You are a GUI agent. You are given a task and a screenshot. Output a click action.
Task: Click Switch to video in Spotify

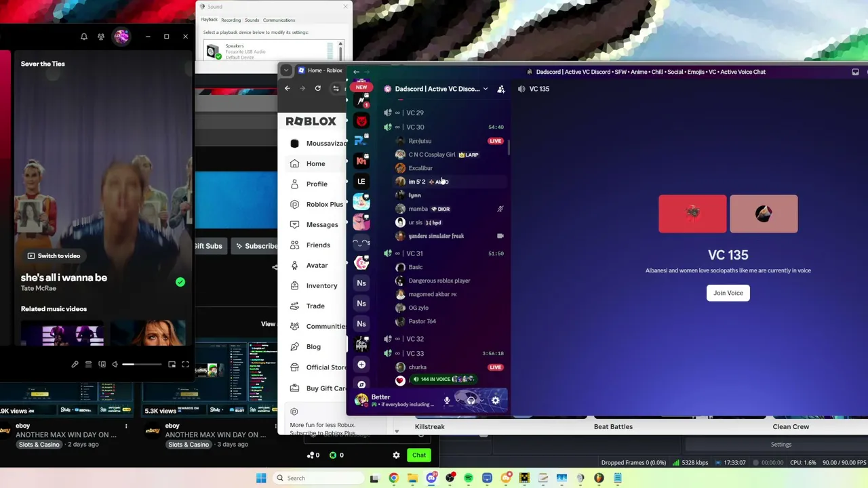point(54,256)
